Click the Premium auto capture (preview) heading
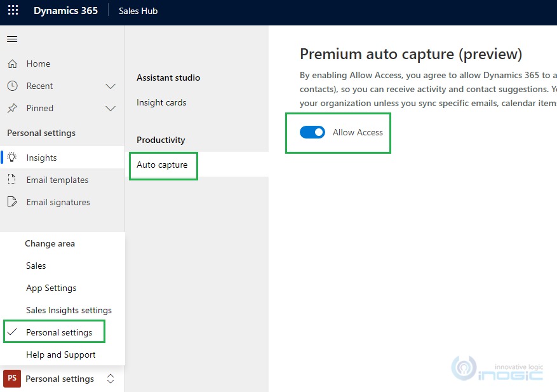 coord(411,54)
